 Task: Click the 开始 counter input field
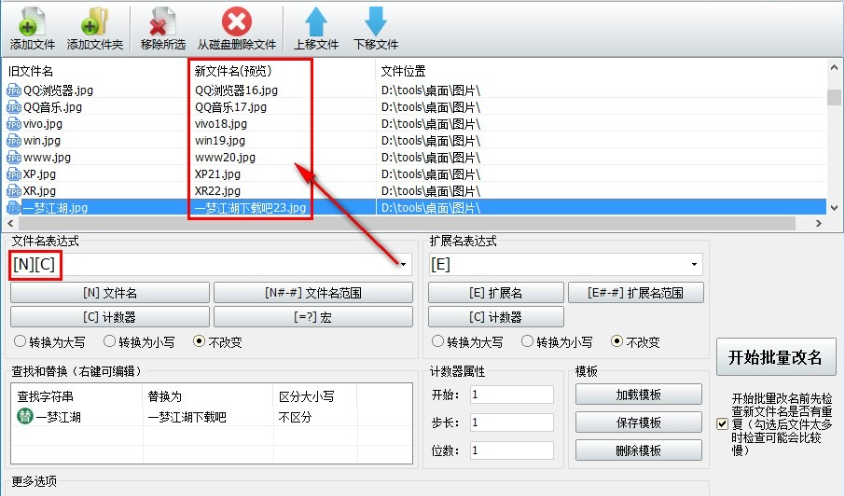tap(511, 395)
